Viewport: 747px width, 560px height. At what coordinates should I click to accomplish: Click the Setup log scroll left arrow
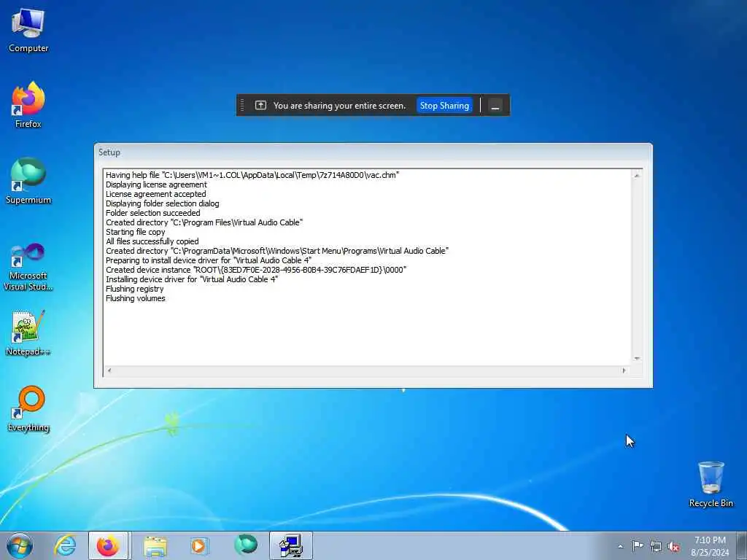point(109,370)
